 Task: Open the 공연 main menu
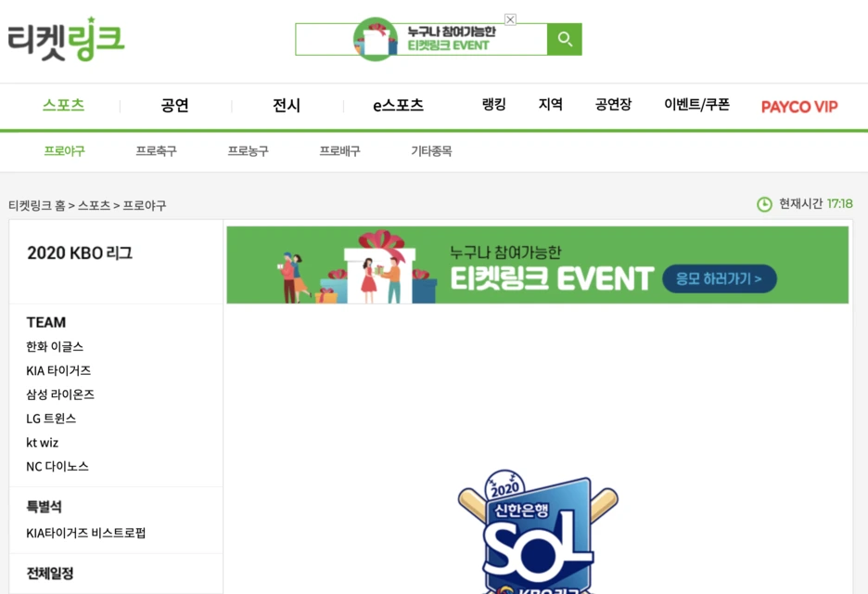pos(175,105)
